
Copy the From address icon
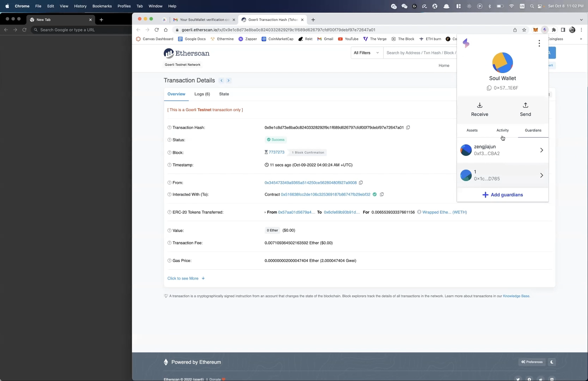pyautogui.click(x=361, y=183)
